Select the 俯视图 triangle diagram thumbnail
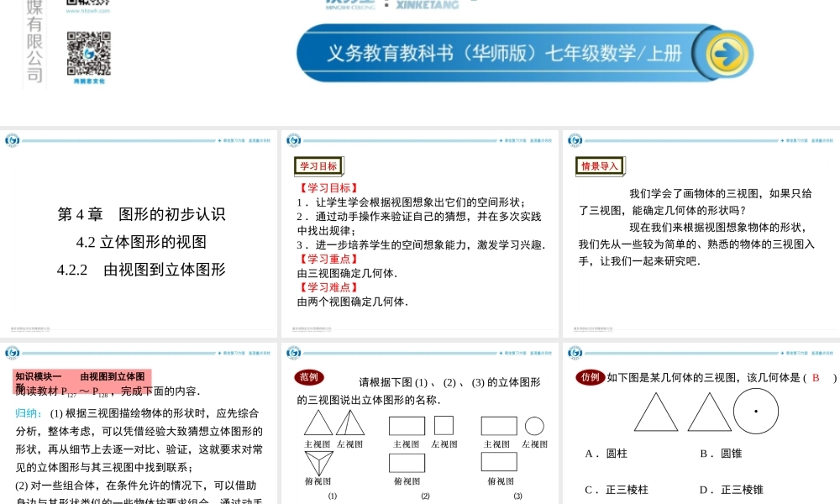 (319, 461)
